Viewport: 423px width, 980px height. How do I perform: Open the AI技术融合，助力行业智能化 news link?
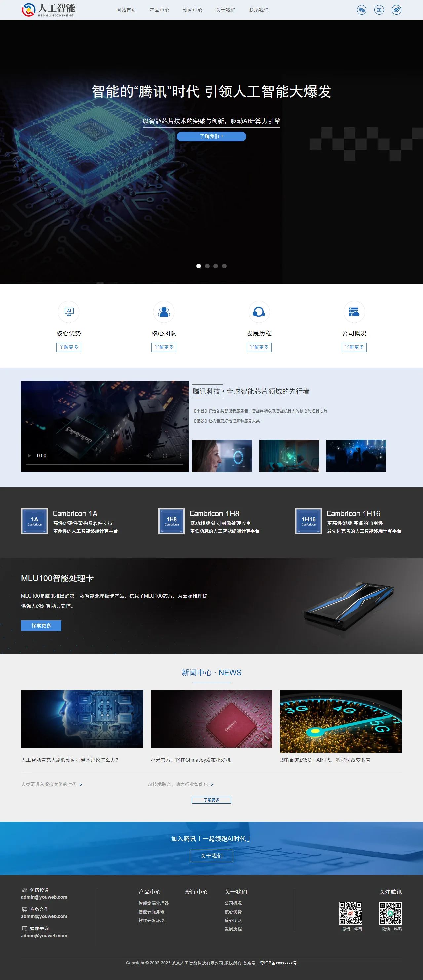pos(181,785)
